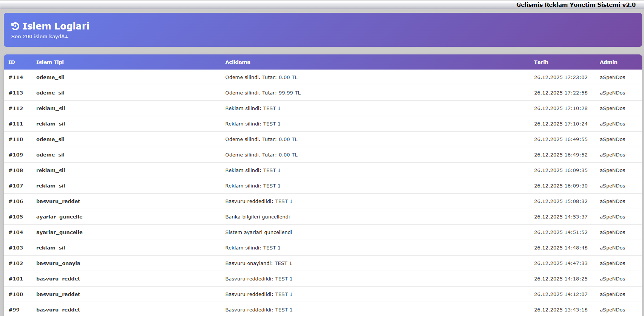
Task: Open log entry #112
Action: tap(16, 108)
